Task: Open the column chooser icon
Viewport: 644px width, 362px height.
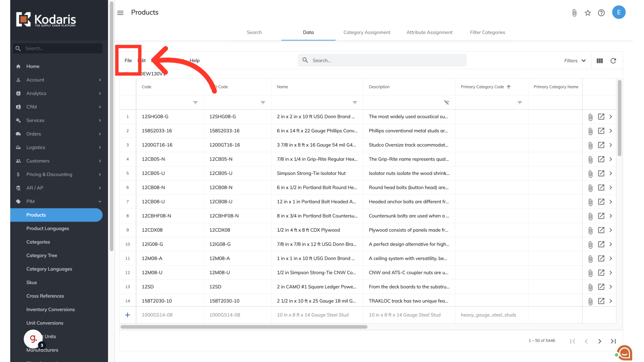Action: point(600,61)
